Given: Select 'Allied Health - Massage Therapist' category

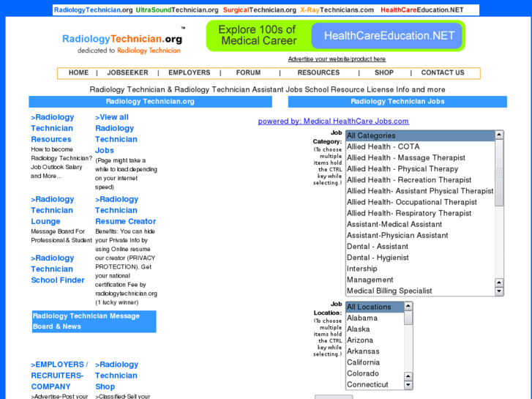Looking at the screenshot, I should (x=420, y=158).
